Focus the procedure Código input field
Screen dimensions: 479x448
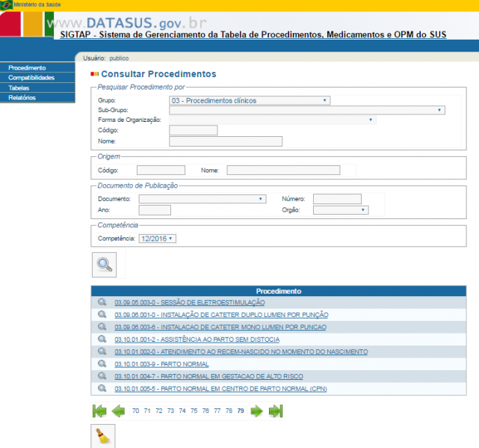[194, 130]
